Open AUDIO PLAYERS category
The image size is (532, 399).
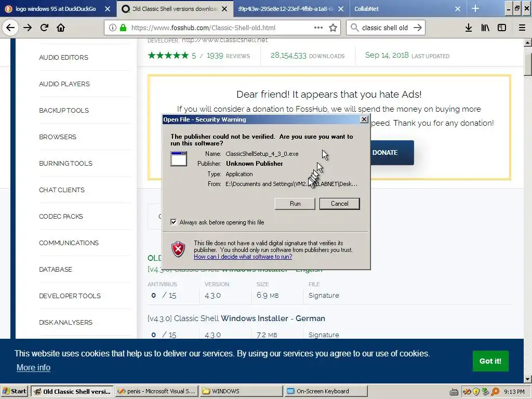coord(64,84)
